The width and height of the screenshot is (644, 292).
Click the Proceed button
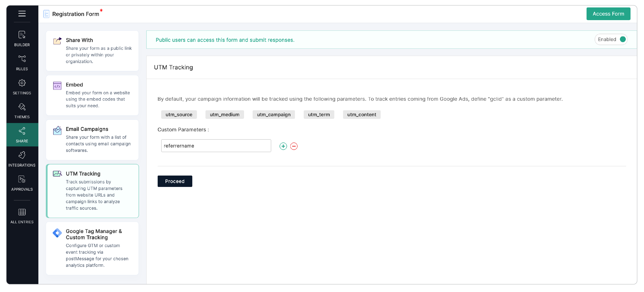(x=175, y=181)
